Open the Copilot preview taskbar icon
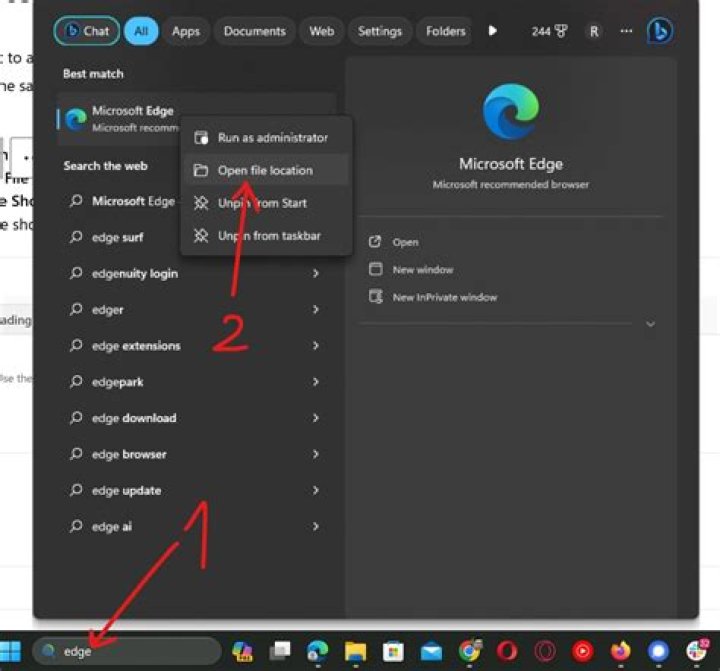Viewport: 720px width, 671px height. coord(242,651)
